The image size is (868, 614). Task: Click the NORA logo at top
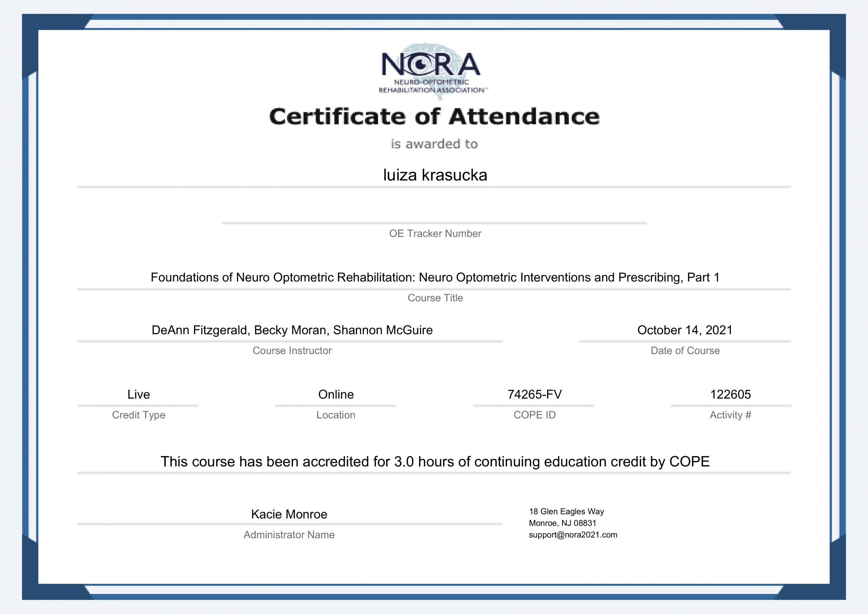[x=433, y=72]
